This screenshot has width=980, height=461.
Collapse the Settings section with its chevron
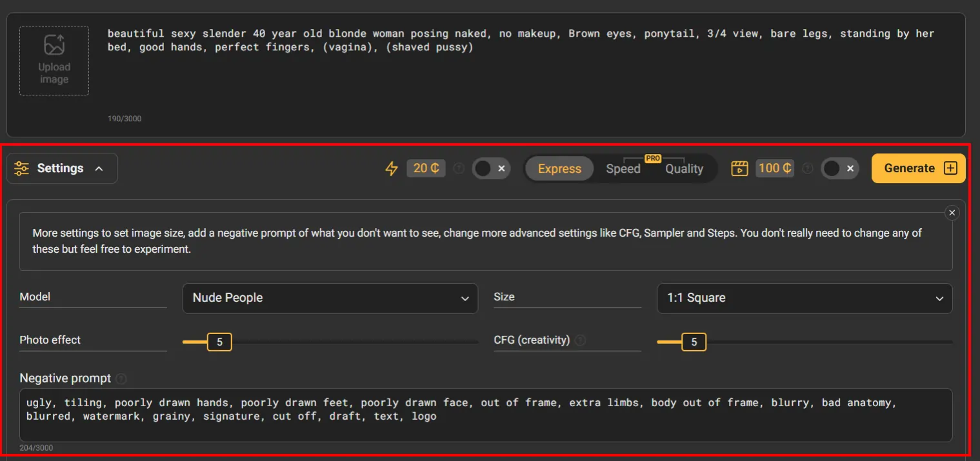pyautogui.click(x=97, y=168)
